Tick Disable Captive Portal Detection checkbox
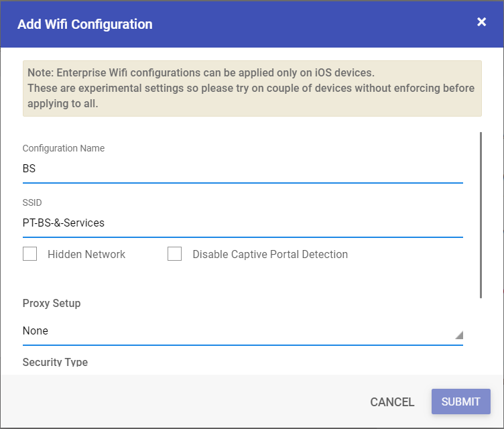504x429 pixels. [x=174, y=254]
